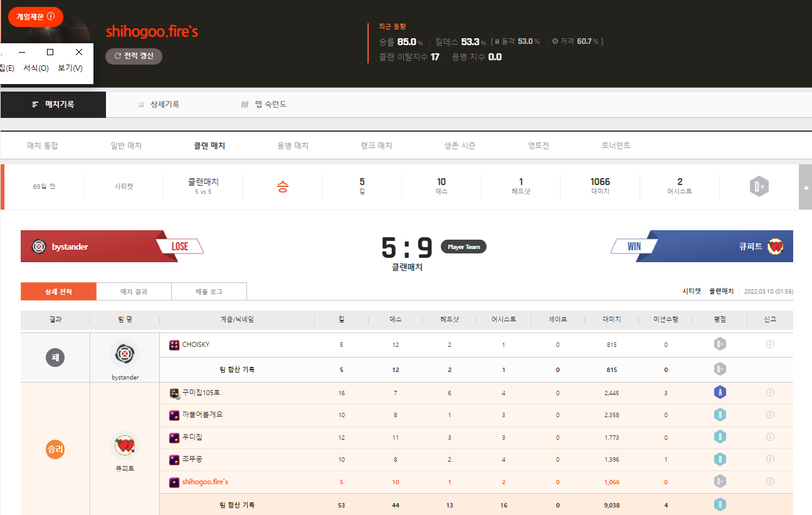The height and width of the screenshot is (515, 812).
Task: Click the report icon for 구미집105호
Action: [770, 393]
